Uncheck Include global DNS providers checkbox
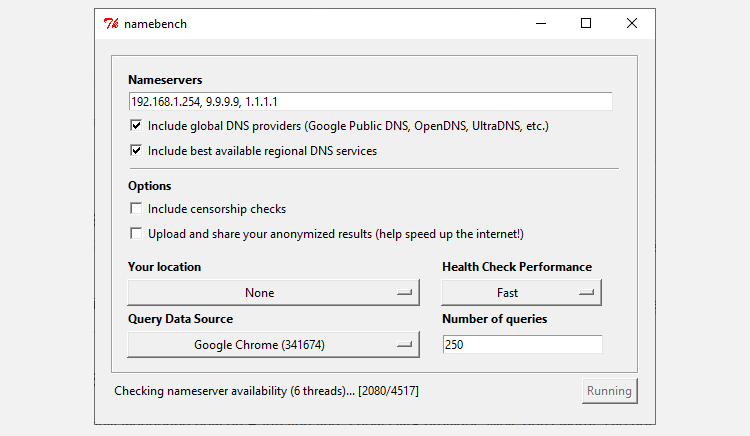Image resolution: width=750 pixels, height=436 pixels. point(135,126)
